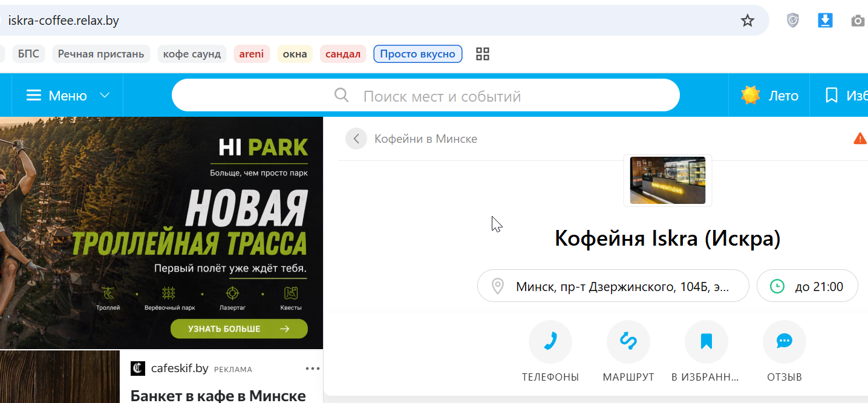Click the HI PARK logo on banner
The image size is (868, 403).
pyautogui.click(x=263, y=146)
